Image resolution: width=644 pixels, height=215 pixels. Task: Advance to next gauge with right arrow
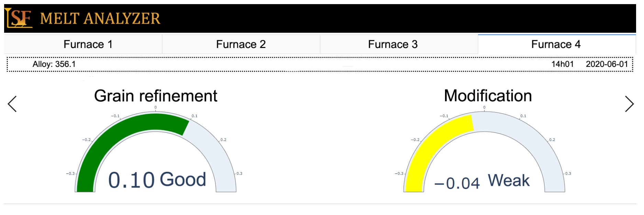629,104
